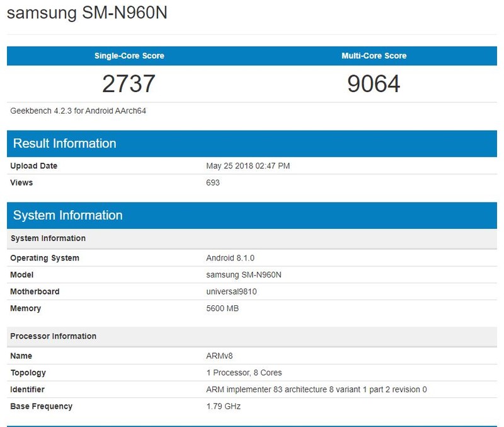
Task: Click the Processor Information subheader
Action: pos(53,336)
